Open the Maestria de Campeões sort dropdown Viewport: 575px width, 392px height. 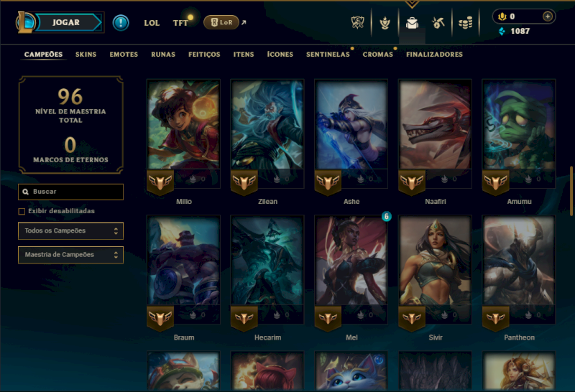[70, 255]
